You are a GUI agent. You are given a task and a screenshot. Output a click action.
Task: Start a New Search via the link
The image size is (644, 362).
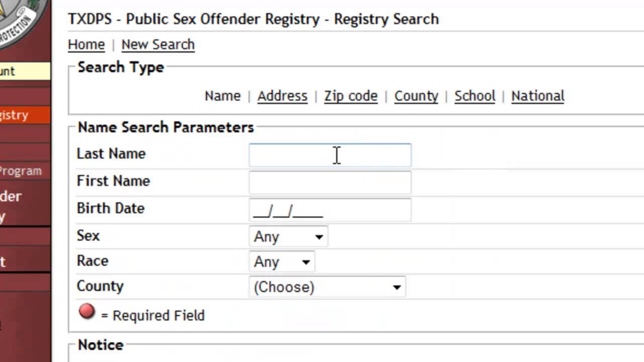157,45
